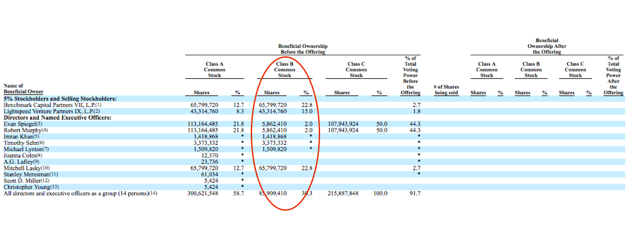Click Evan Spiegel's Class C shares '107,943,924'

point(343,124)
